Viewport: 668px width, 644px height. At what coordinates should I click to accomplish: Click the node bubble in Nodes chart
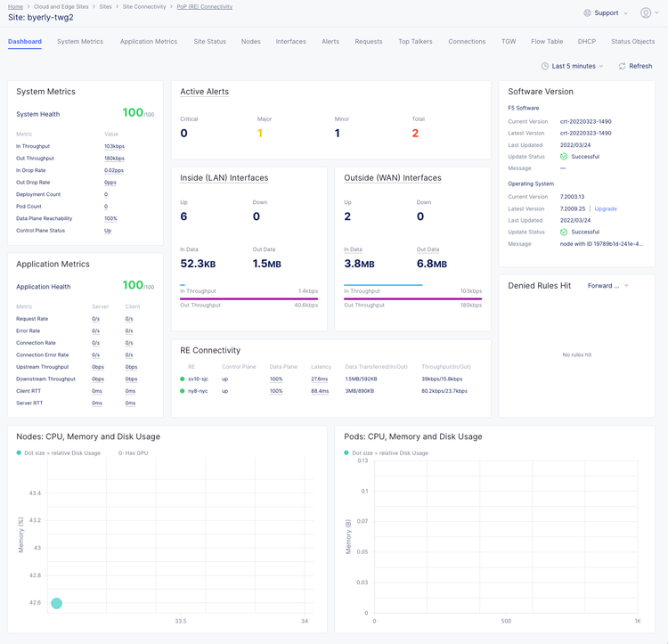tap(56, 603)
